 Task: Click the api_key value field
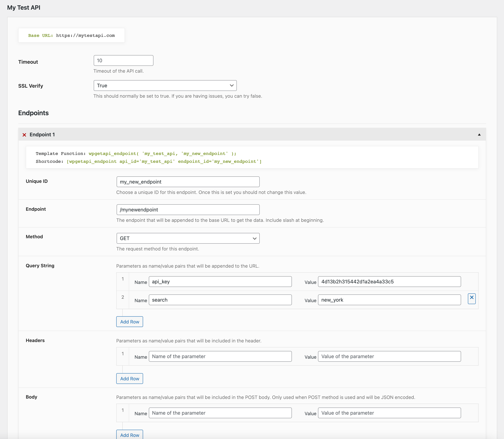click(389, 282)
